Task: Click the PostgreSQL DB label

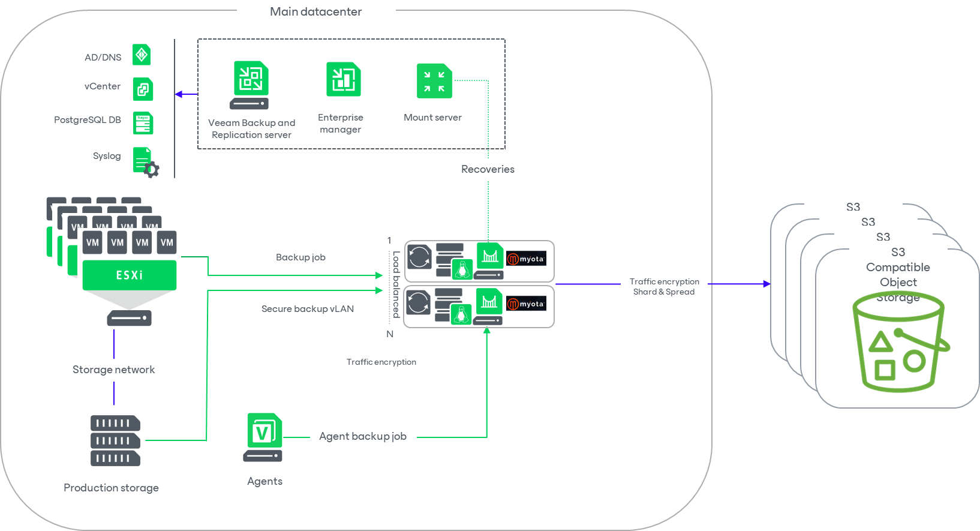Action: point(88,120)
